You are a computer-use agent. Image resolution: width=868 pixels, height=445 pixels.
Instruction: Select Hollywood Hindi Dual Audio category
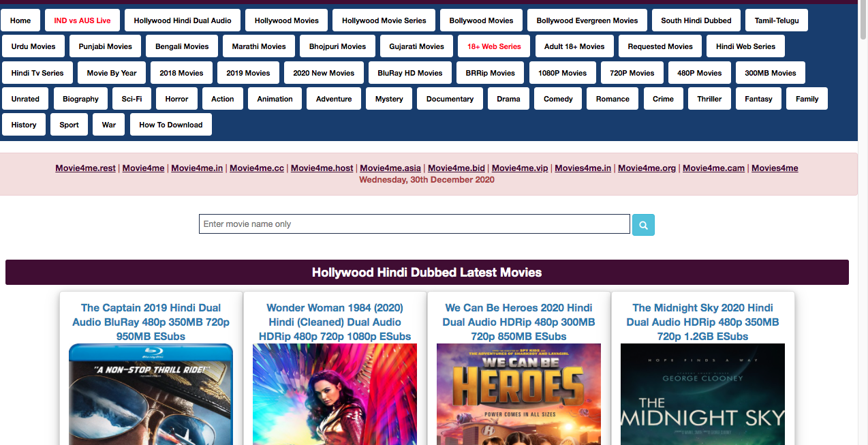coord(183,20)
